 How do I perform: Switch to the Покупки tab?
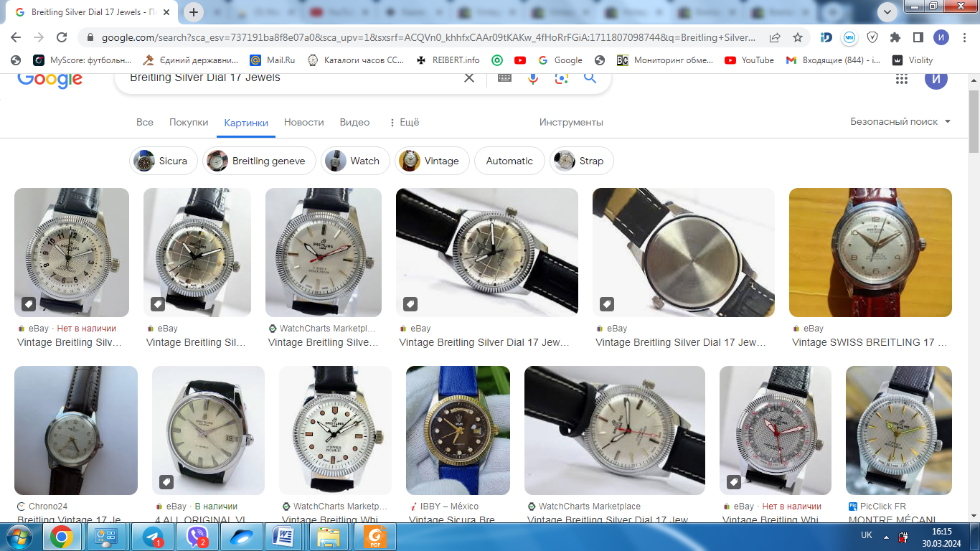[189, 123]
